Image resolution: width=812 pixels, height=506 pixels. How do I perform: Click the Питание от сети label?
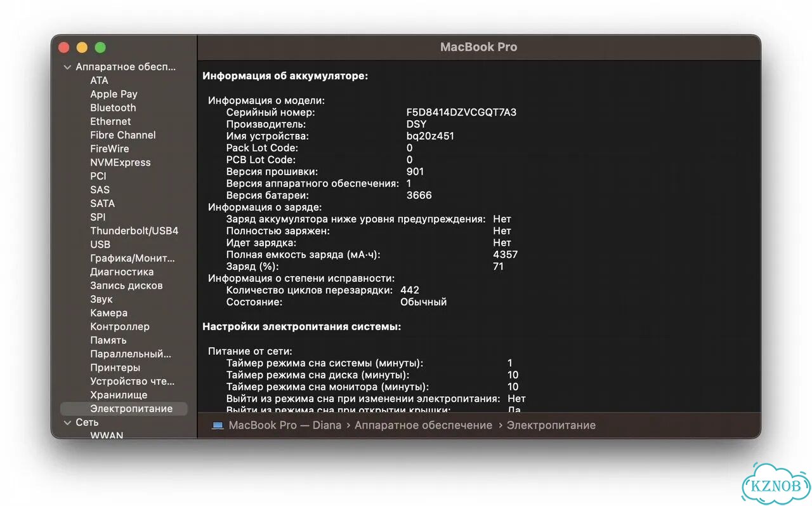coord(250,351)
